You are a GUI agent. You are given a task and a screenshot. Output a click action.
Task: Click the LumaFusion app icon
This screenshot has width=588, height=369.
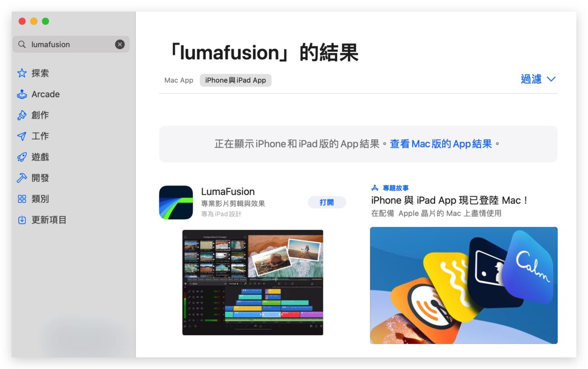click(176, 203)
